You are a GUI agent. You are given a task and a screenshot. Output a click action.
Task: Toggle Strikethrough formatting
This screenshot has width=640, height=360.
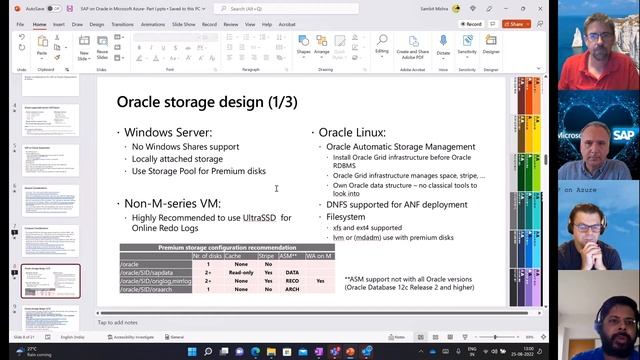pyautogui.click(x=188, y=48)
